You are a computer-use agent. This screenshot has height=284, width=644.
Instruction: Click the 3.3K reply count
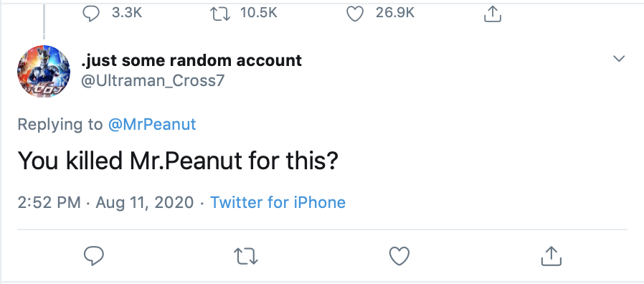tap(127, 13)
